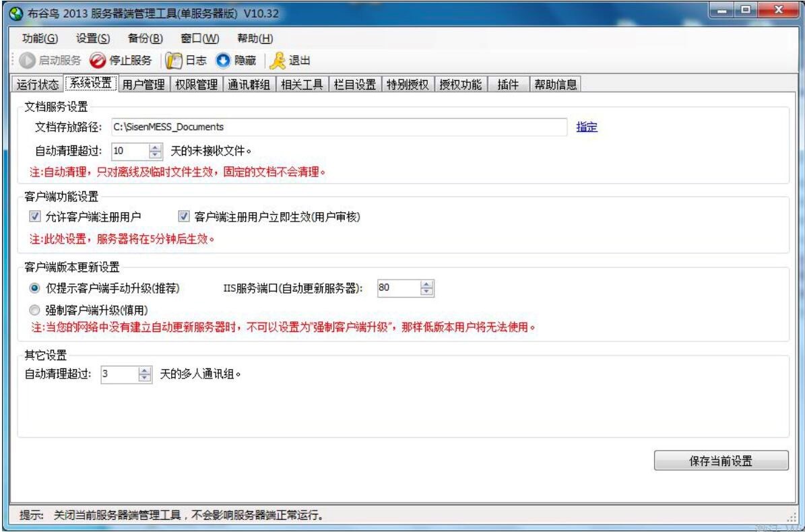Click the app globe icon in the title bar
This screenshot has width=805, height=532.
(16, 13)
